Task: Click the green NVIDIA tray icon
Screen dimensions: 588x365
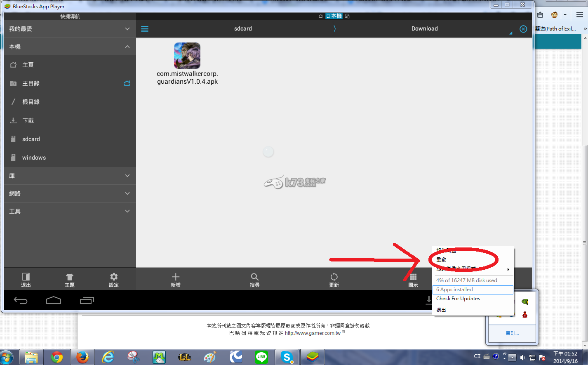Action: click(525, 302)
